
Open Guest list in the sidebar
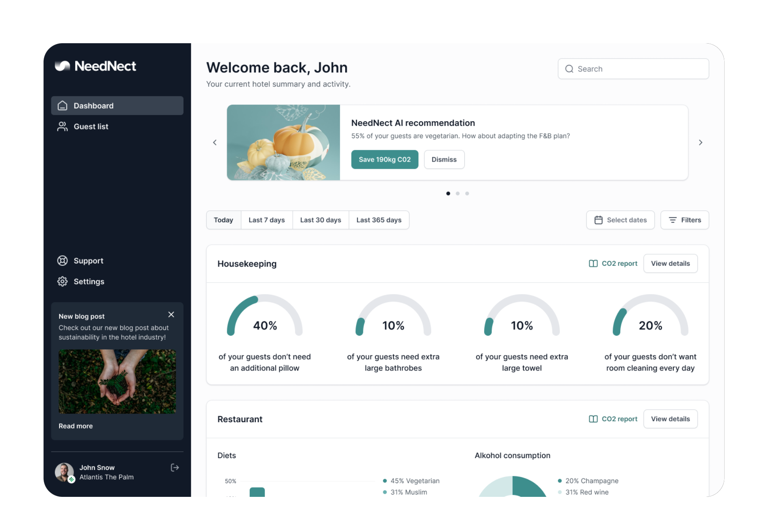click(x=117, y=126)
